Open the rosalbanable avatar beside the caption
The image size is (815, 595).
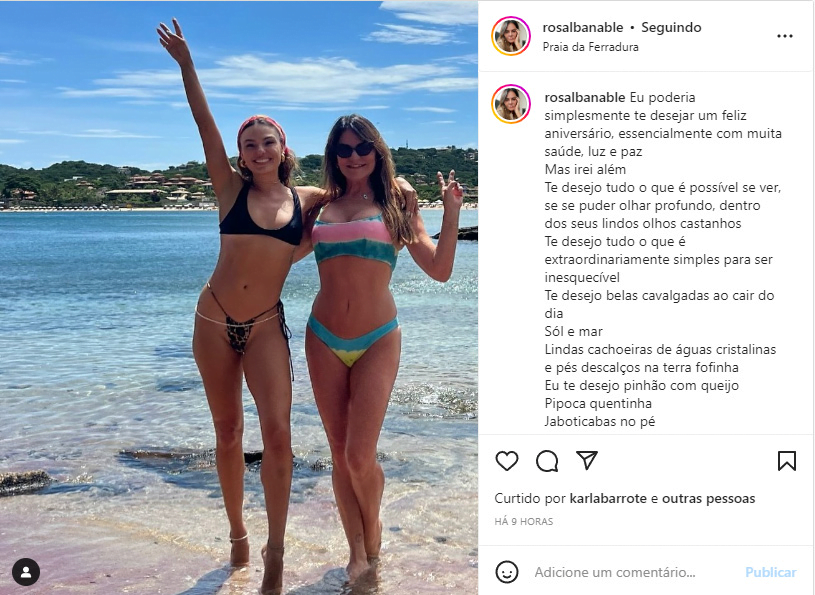click(511, 103)
